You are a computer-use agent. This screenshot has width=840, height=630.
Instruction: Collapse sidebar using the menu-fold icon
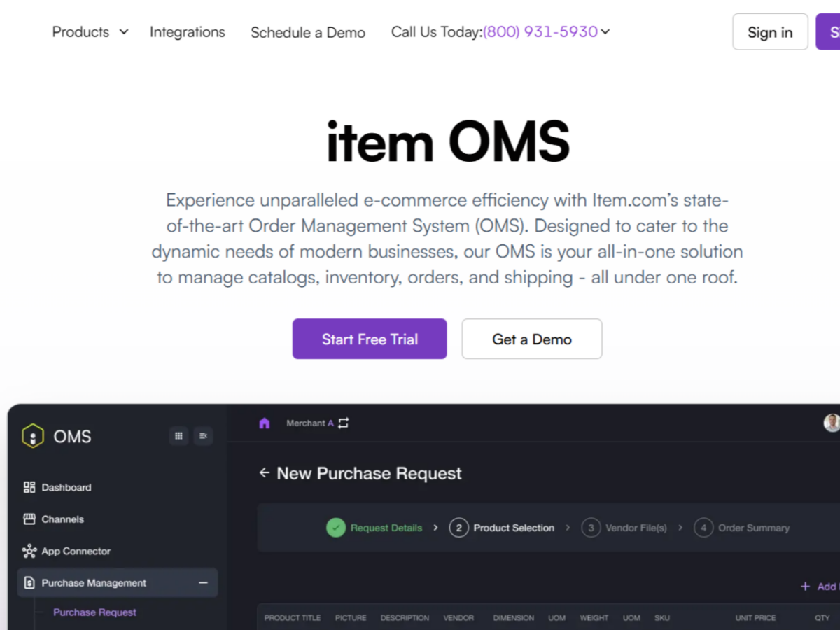(203, 436)
